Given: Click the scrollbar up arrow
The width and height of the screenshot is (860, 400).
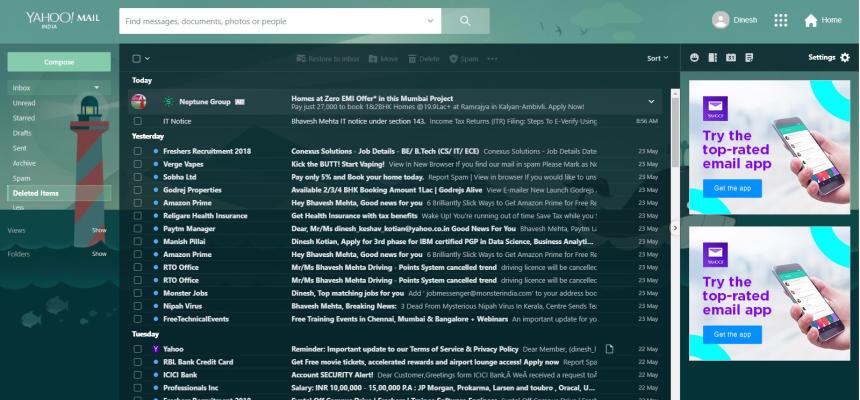Looking at the screenshot, I should click(675, 92).
